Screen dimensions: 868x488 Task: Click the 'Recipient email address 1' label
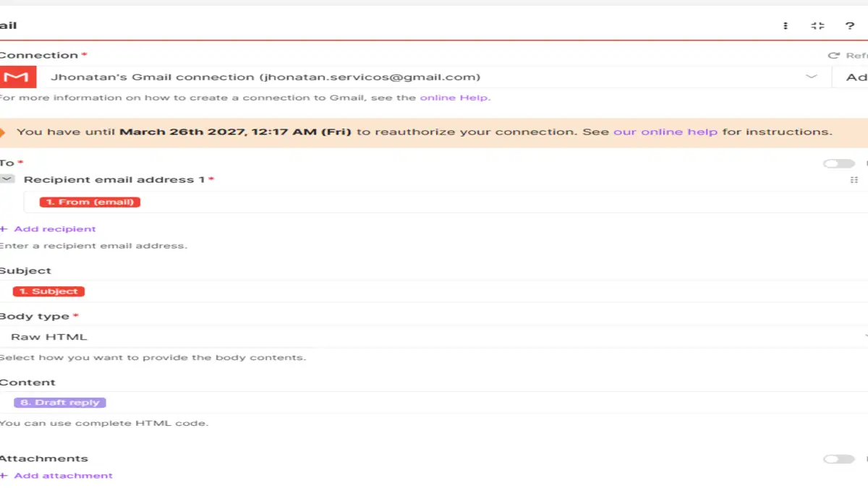(114, 179)
